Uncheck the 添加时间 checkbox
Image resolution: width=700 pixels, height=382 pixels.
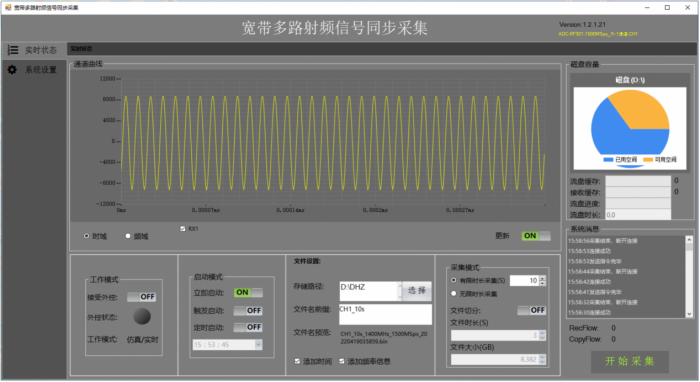click(297, 361)
